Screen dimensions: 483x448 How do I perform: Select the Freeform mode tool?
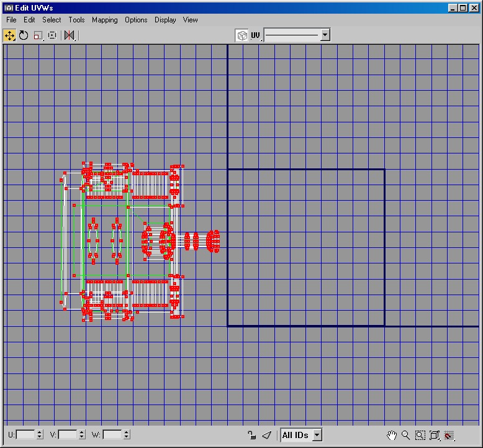point(52,35)
